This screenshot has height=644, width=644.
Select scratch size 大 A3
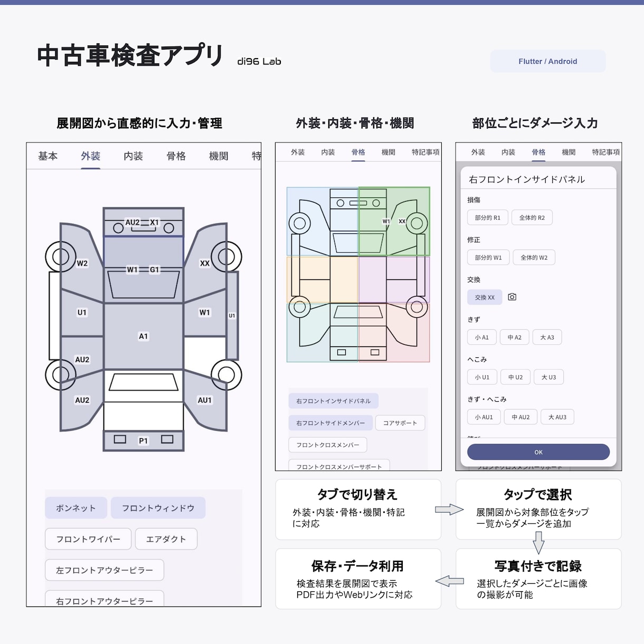tap(547, 337)
